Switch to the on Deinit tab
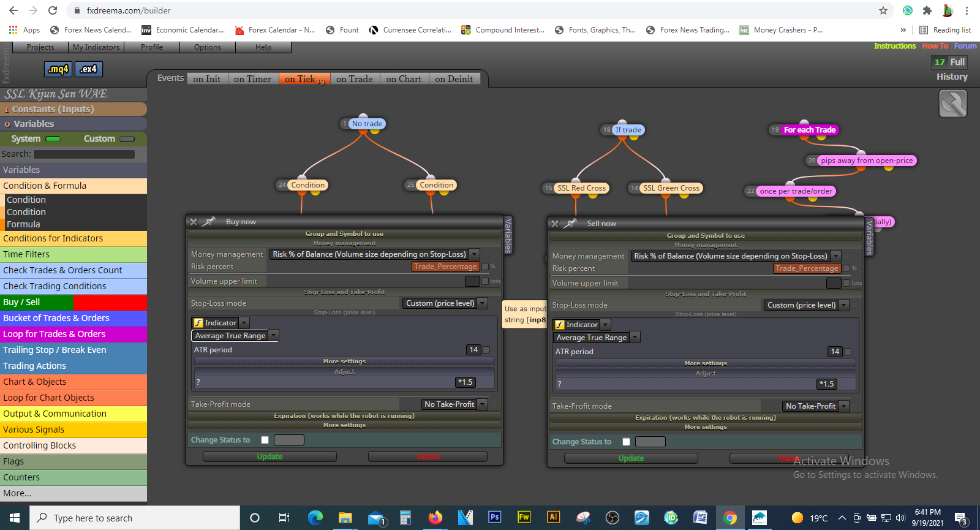Viewport: 980px width, 530px height. 454,79
